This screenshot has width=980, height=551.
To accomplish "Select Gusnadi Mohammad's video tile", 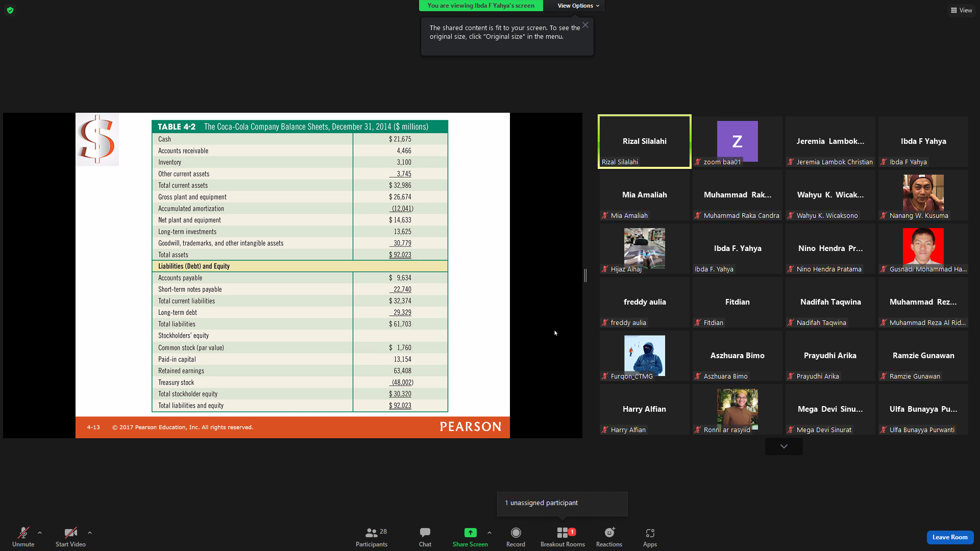I will coord(923,248).
